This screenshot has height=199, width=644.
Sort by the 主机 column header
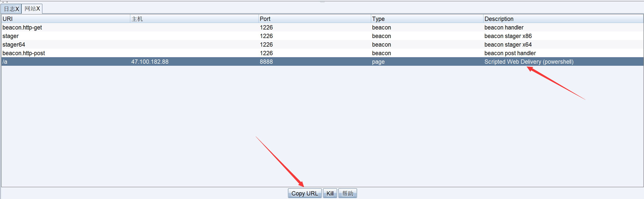point(194,19)
